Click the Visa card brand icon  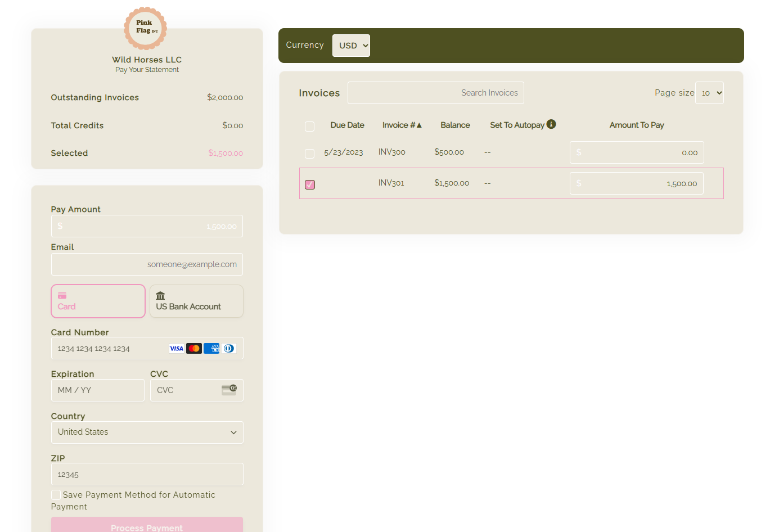176,348
